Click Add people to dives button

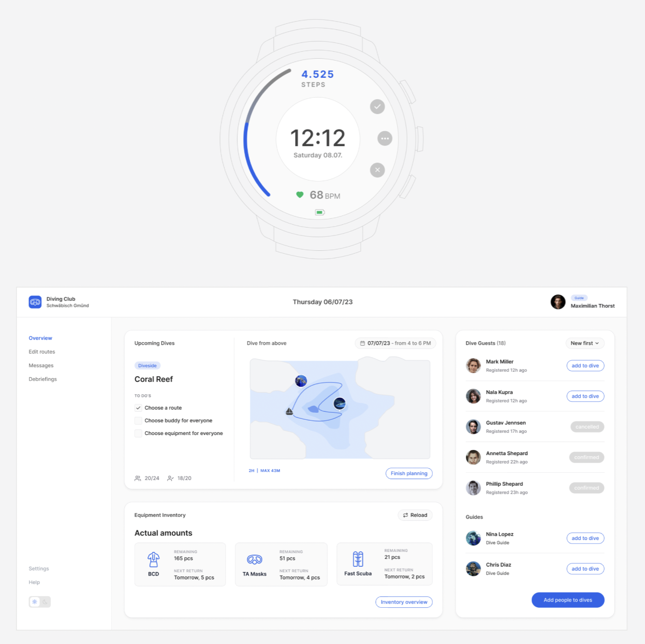pyautogui.click(x=568, y=600)
